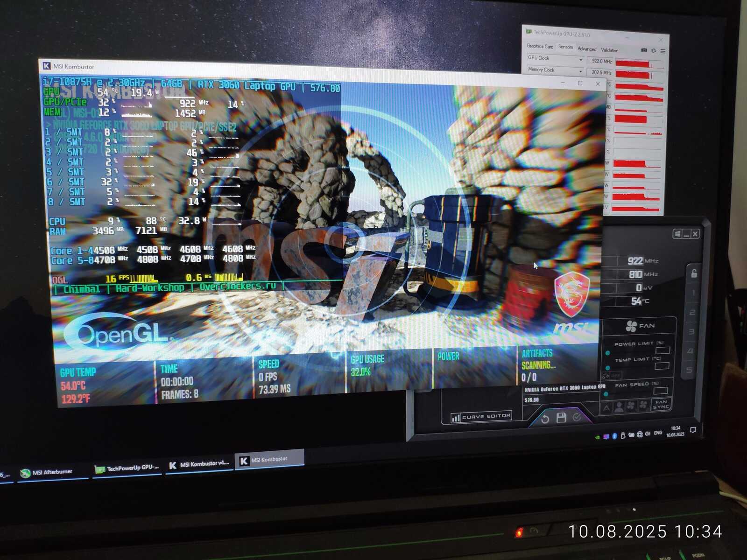Toggle the Afterburner profile lock
The width and height of the screenshot is (747, 560).
[x=694, y=273]
